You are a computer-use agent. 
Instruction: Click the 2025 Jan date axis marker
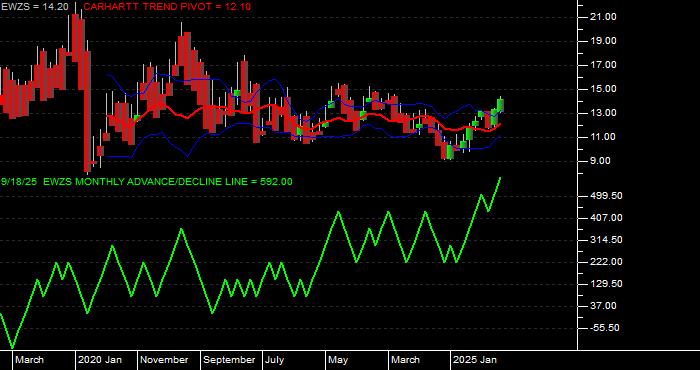(475, 360)
